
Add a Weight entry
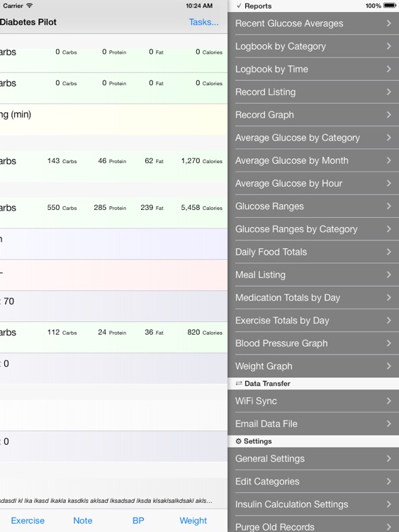[193, 521]
